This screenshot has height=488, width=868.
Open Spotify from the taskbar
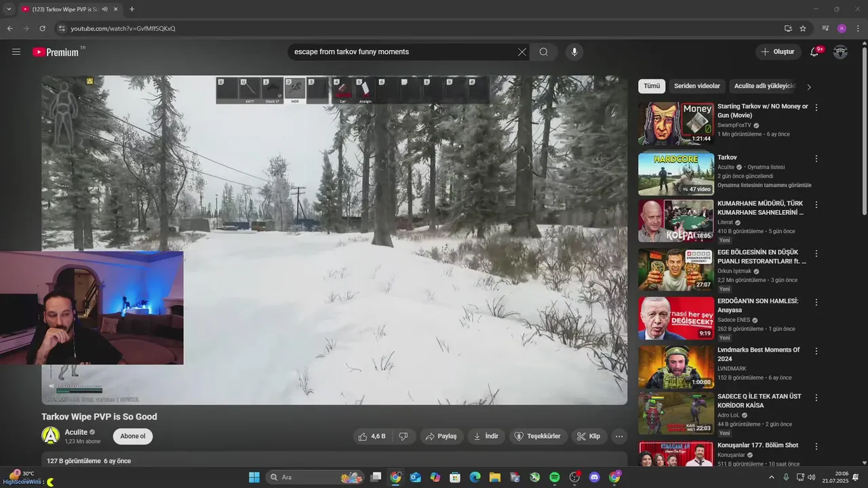pyautogui.click(x=555, y=477)
